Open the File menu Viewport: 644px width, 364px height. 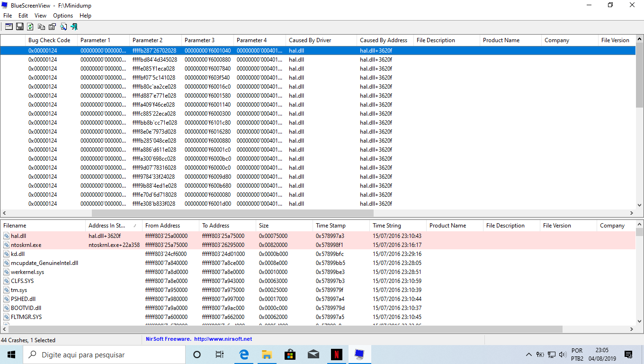8,16
